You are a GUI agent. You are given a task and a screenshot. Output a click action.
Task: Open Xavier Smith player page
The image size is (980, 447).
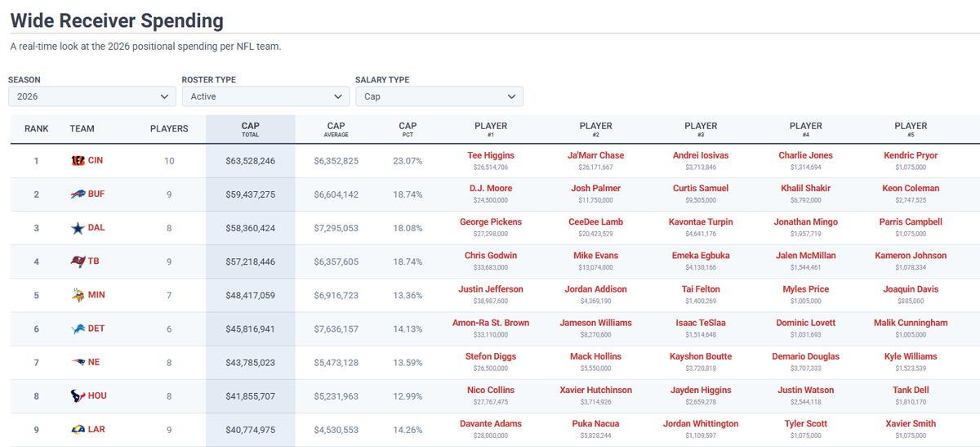coord(911,423)
